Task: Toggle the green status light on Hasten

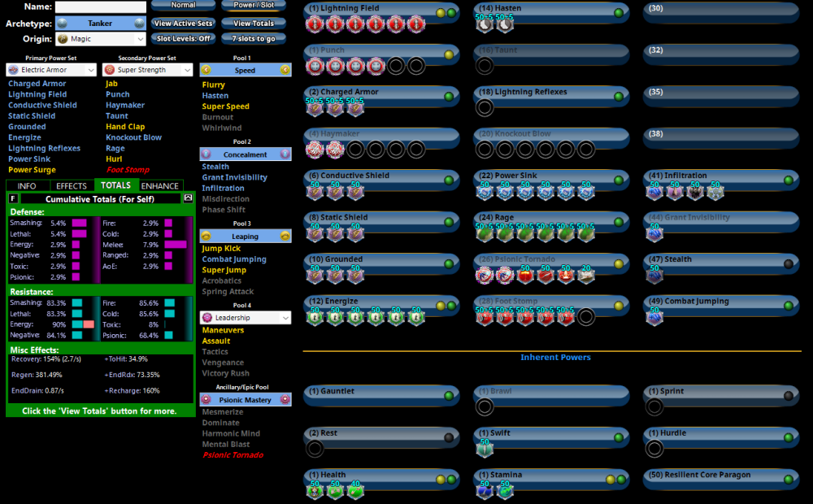Action: tap(618, 13)
